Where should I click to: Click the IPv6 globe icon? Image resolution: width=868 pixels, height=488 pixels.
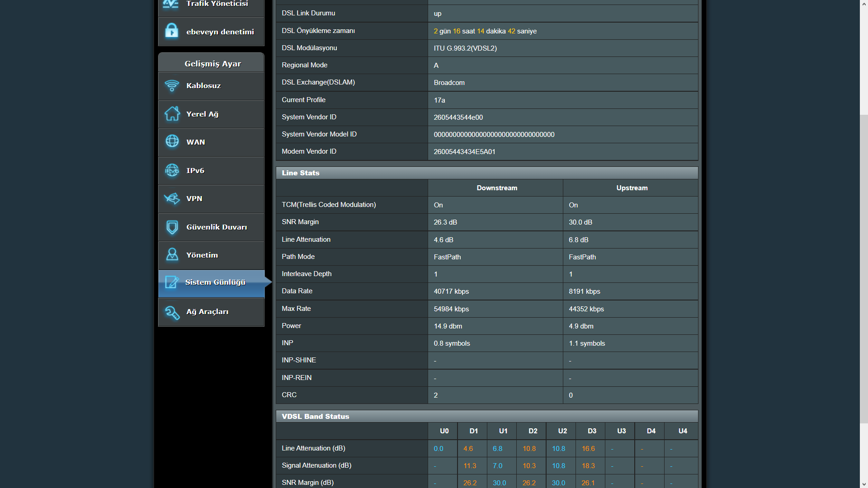pos(172,170)
